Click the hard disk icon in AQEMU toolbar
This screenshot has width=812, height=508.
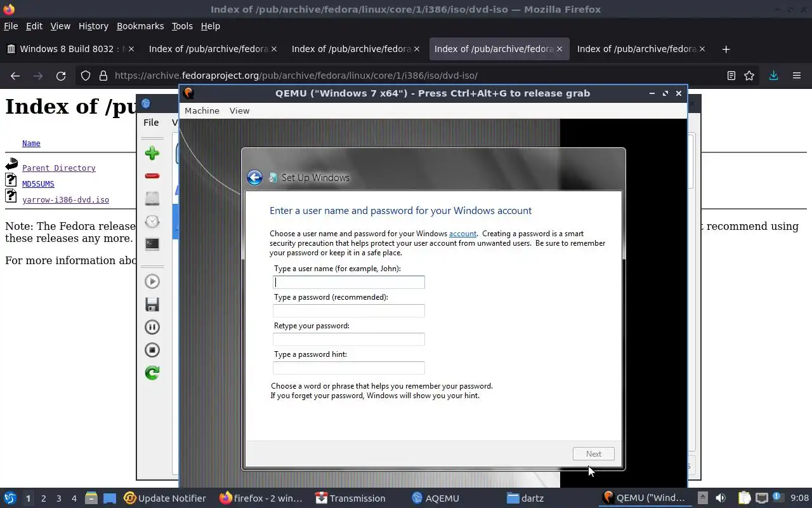click(x=152, y=198)
